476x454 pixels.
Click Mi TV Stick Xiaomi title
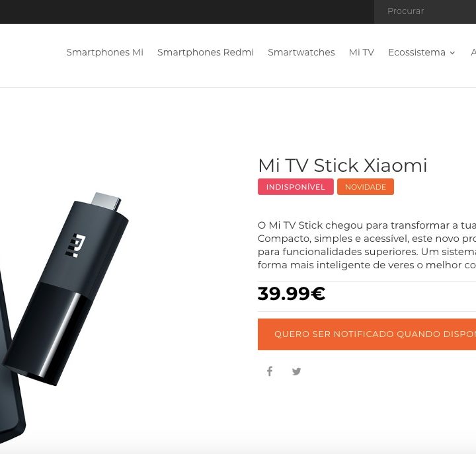coord(342,165)
